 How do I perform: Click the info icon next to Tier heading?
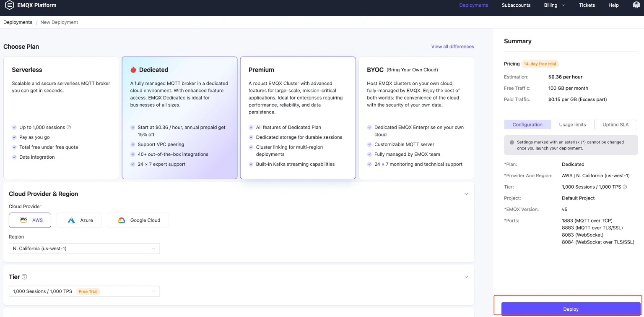pos(24,277)
